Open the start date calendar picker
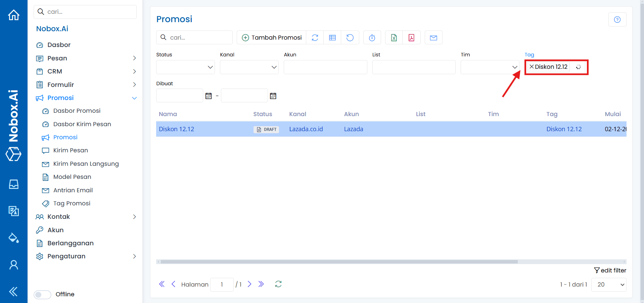This screenshot has width=644, height=303. [x=209, y=96]
